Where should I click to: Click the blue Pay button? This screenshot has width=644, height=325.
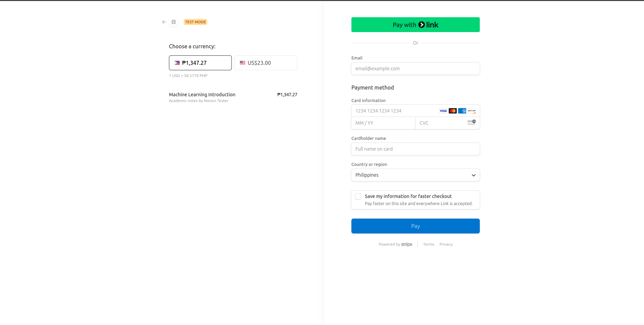click(415, 226)
